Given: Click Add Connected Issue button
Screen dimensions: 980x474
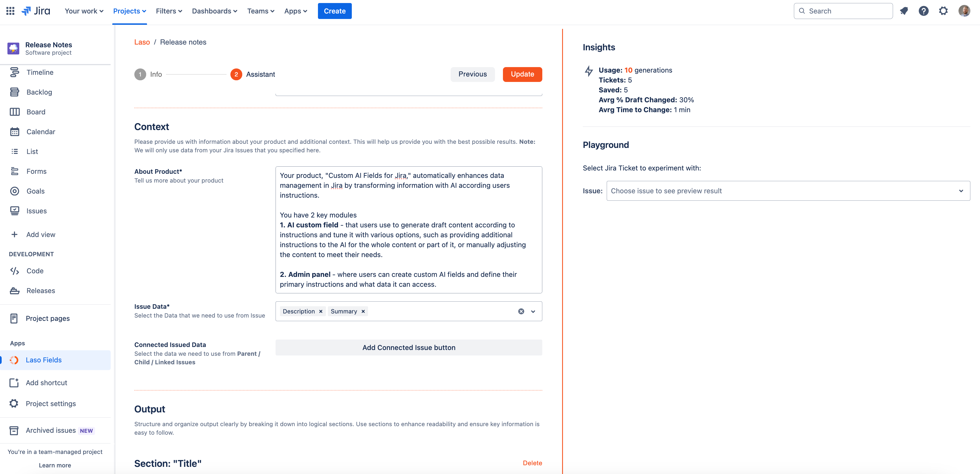Looking at the screenshot, I should coord(409,348).
